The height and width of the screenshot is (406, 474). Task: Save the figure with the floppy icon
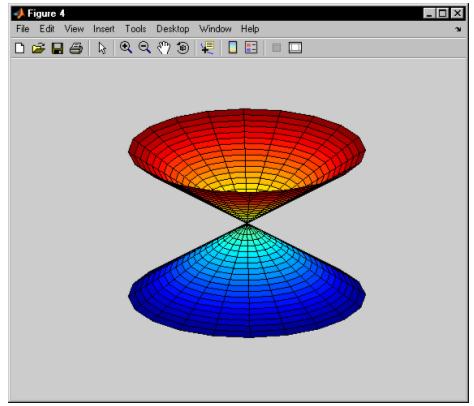(x=57, y=48)
